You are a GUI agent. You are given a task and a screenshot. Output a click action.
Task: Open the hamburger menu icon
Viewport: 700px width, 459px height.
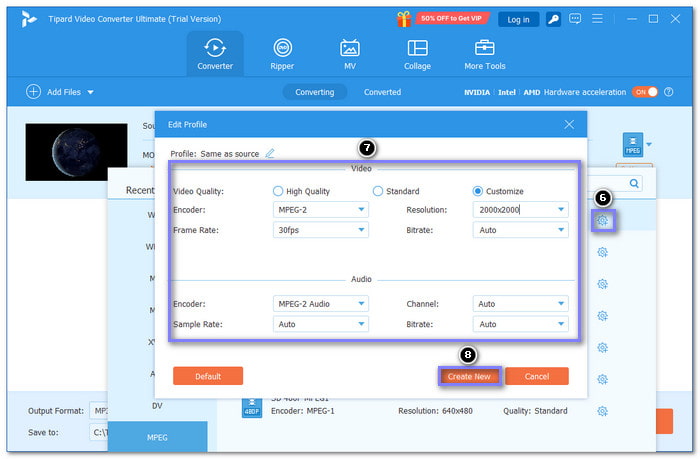click(597, 19)
